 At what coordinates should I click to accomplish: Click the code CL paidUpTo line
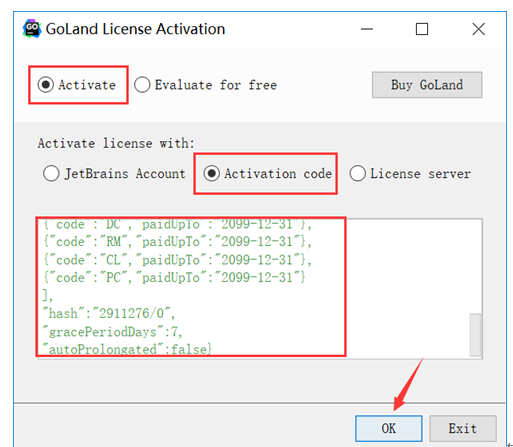click(178, 260)
